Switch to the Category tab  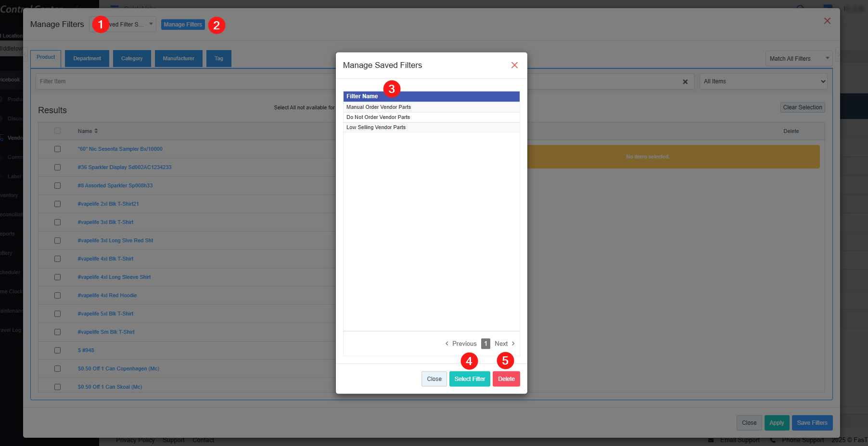[132, 59]
